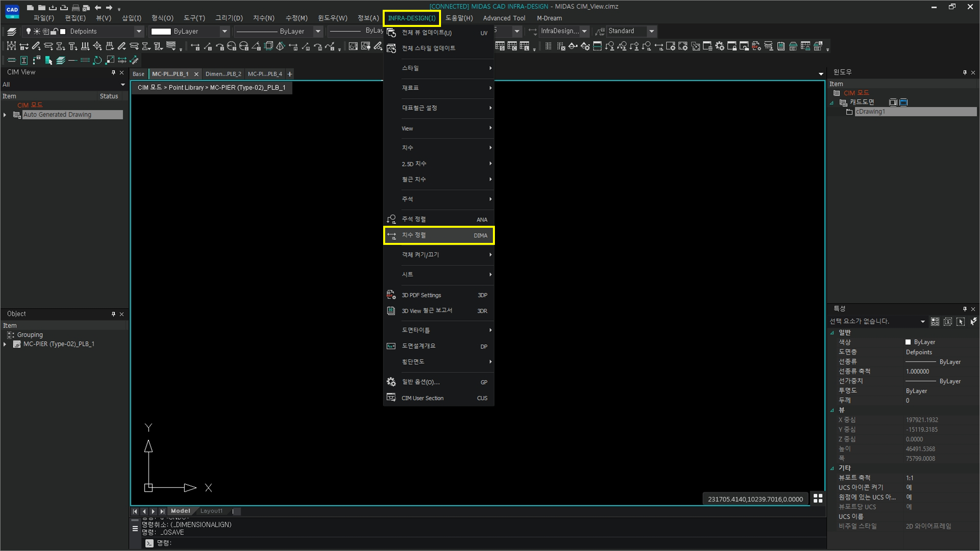This screenshot has width=980, height=551.
Task: Click the quick select icon in 특성 panel
Action: [x=973, y=321]
